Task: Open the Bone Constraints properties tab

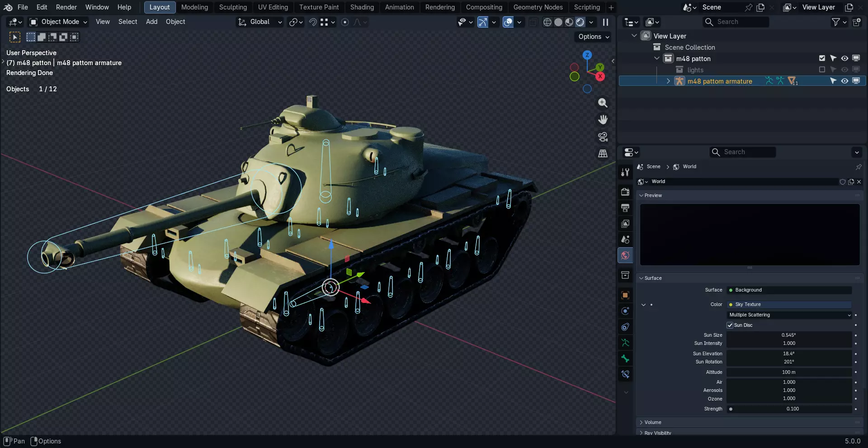Action: click(x=625, y=374)
